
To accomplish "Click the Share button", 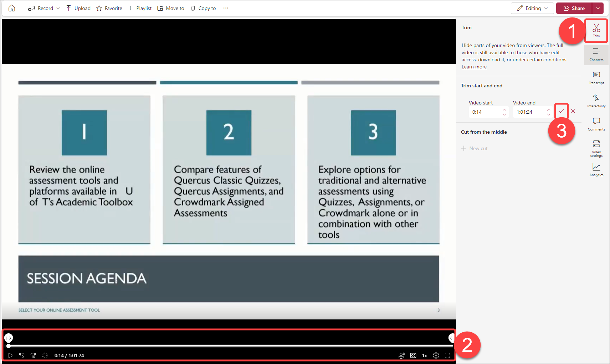I will pyautogui.click(x=574, y=8).
